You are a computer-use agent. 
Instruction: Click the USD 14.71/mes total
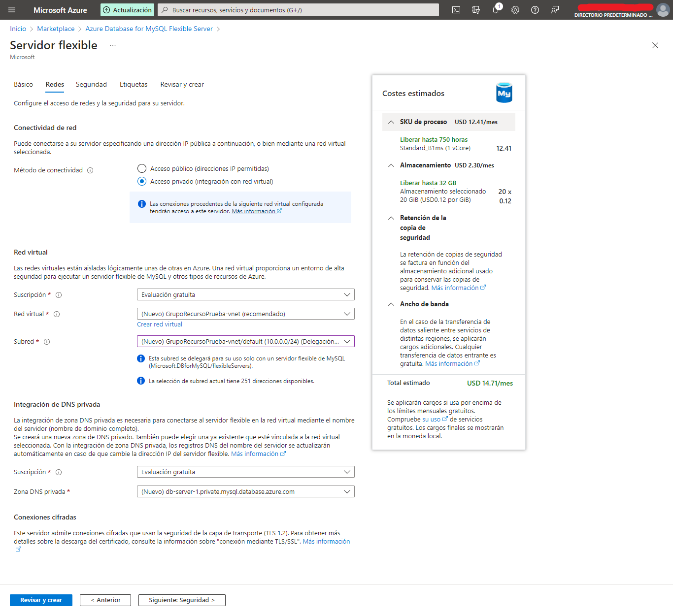pyautogui.click(x=490, y=384)
